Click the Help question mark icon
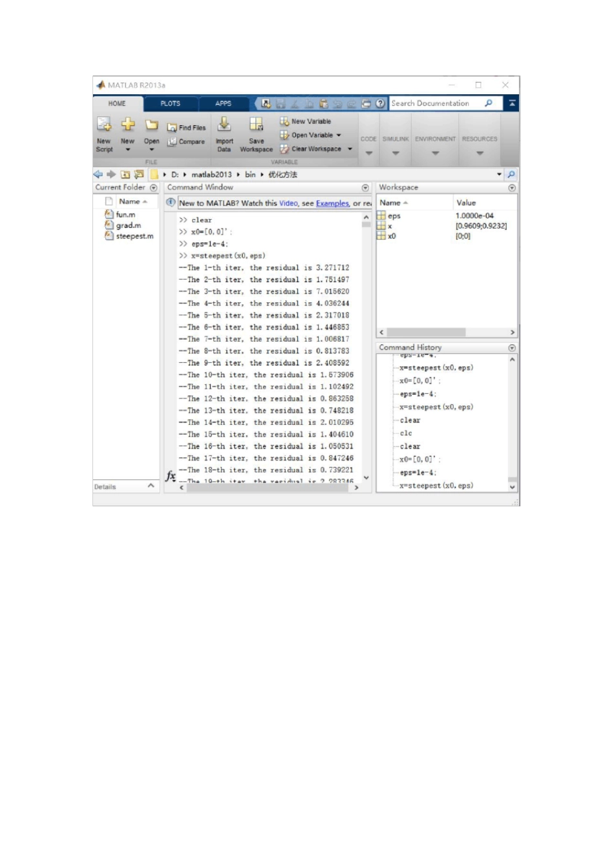 [380, 103]
